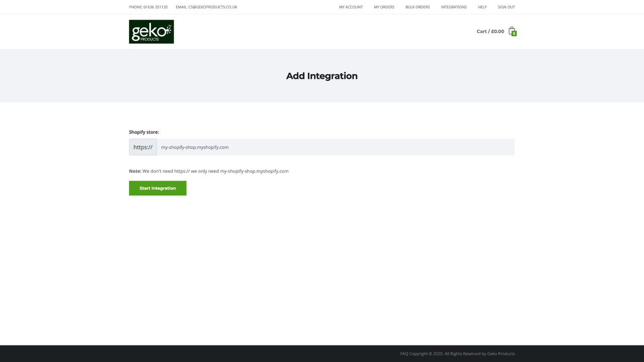Click the Cart / £0.00 link
The width and height of the screenshot is (644, 362).
click(490, 31)
